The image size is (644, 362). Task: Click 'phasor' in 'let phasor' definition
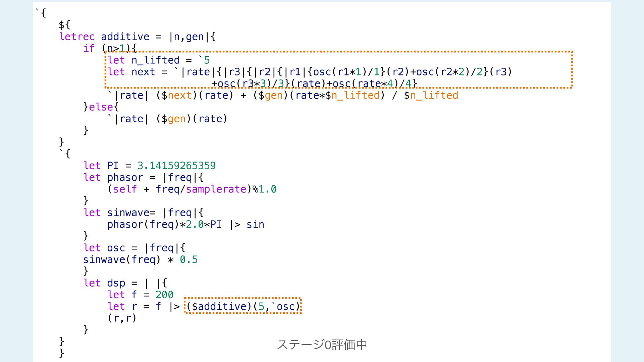pyautogui.click(x=125, y=177)
